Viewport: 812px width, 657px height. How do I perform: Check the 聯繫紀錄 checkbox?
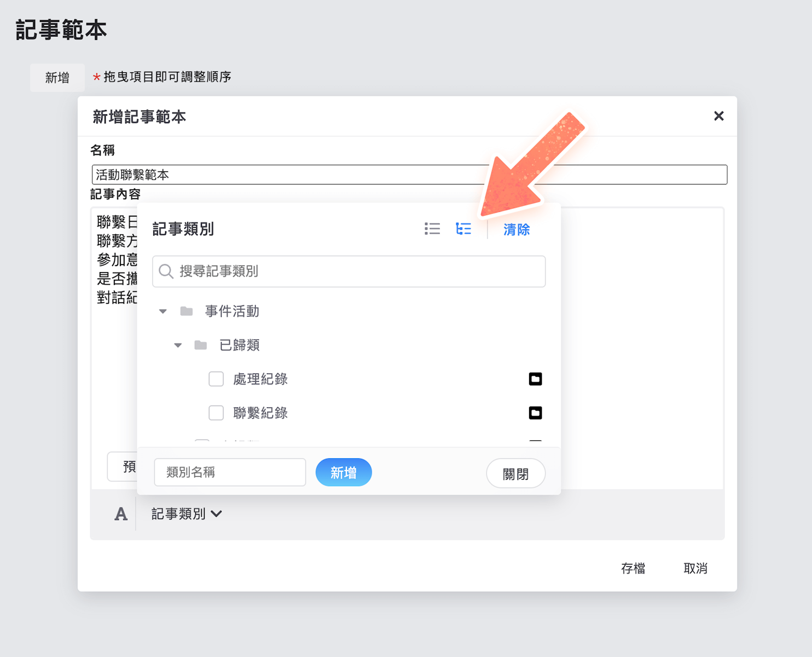[x=216, y=413]
